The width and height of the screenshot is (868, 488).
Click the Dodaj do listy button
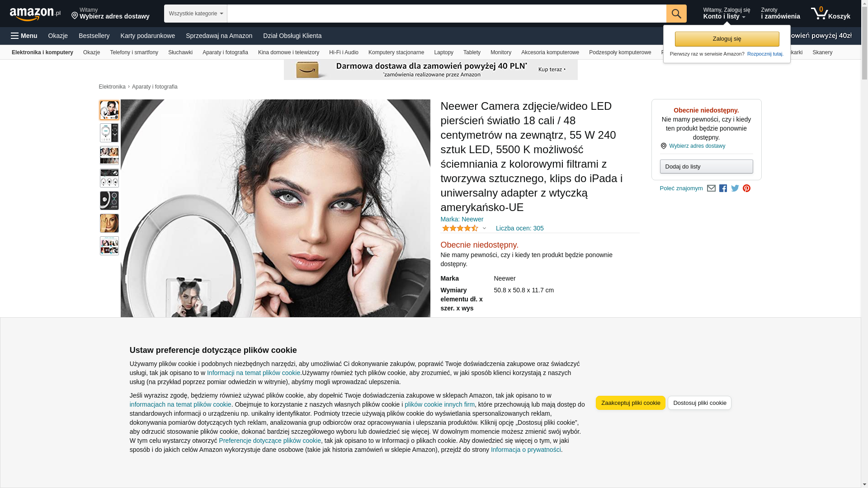tap(706, 167)
